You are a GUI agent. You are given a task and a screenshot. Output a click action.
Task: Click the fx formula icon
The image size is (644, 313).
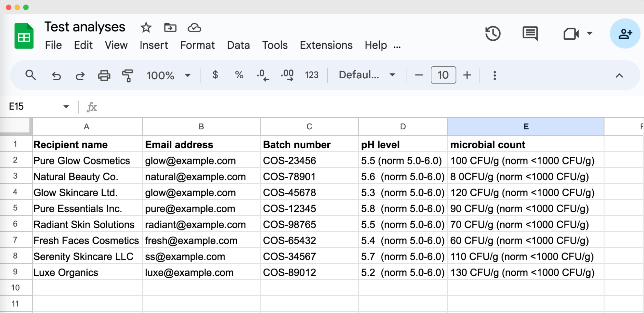92,107
